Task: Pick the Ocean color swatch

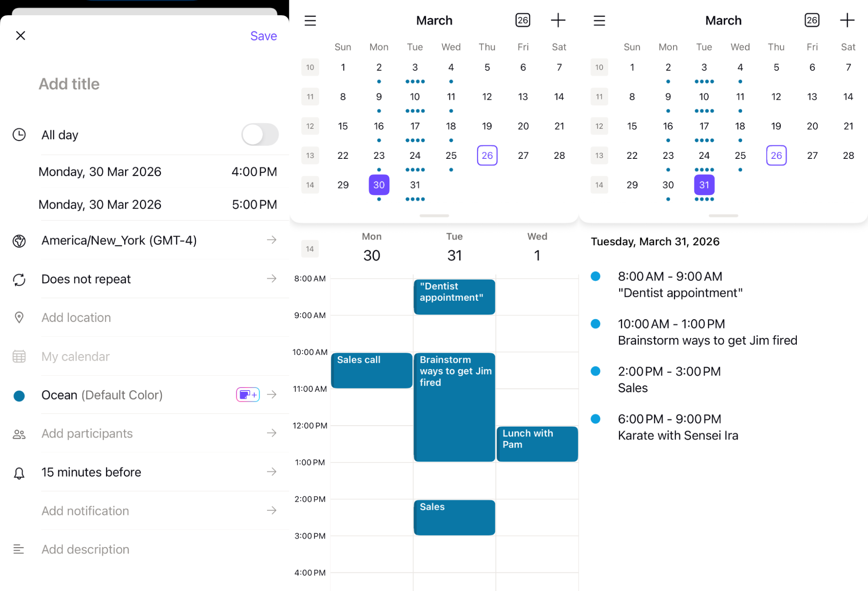Action: [19, 395]
